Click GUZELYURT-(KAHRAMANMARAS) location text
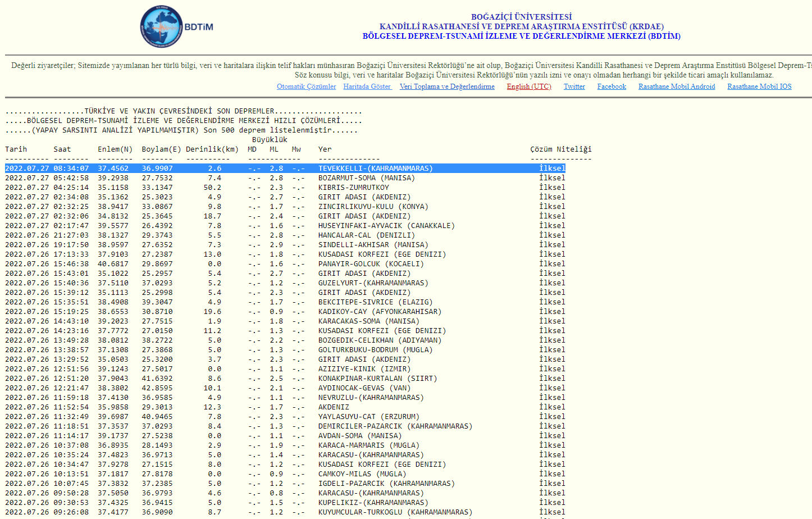812x519 pixels. [x=373, y=283]
